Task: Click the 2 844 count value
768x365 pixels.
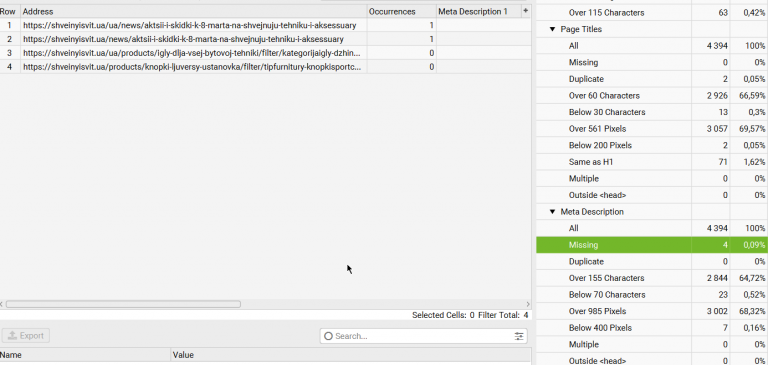Action: 718,278
